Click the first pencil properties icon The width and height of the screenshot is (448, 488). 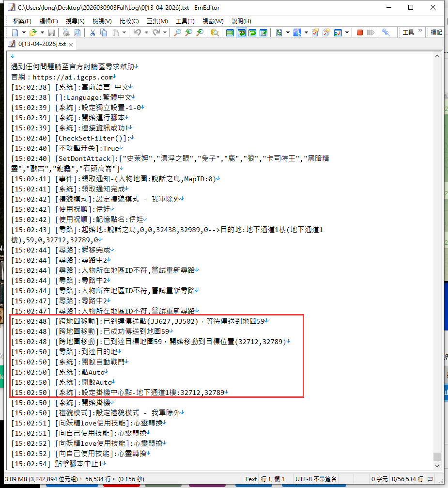315,32
